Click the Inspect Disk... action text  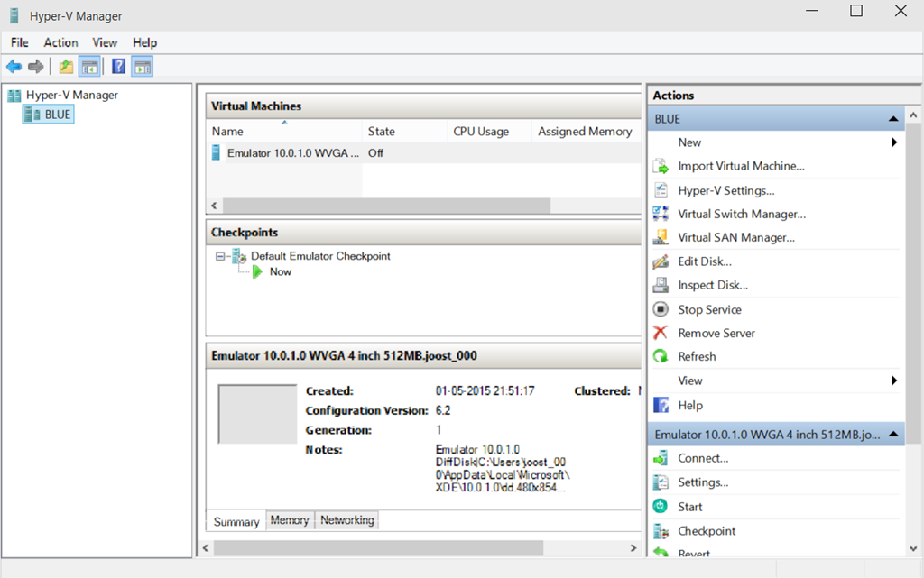[713, 286]
